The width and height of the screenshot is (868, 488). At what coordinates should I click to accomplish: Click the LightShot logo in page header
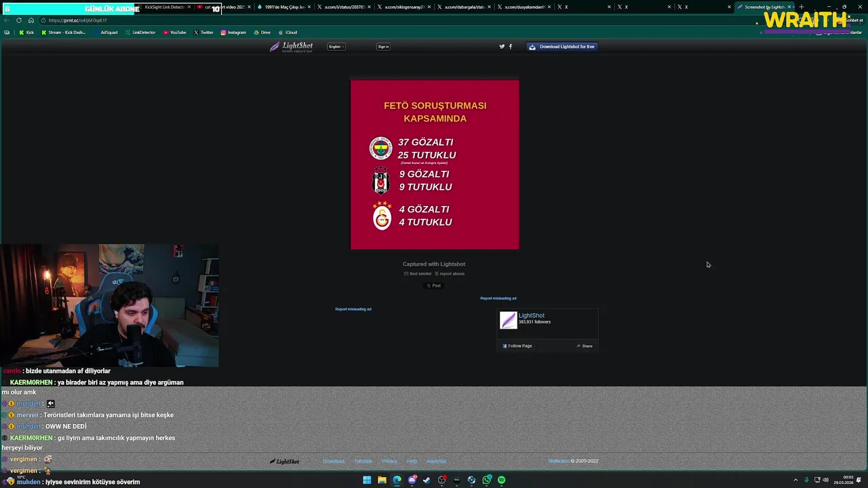(x=292, y=47)
